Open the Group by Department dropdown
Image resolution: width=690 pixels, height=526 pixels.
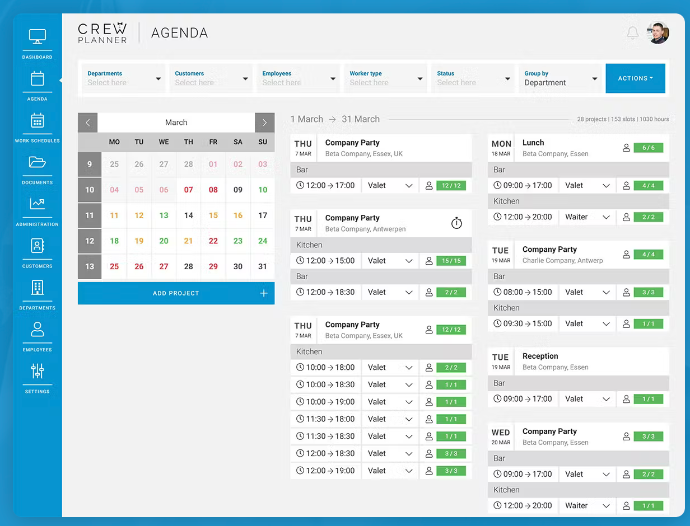[561, 78]
